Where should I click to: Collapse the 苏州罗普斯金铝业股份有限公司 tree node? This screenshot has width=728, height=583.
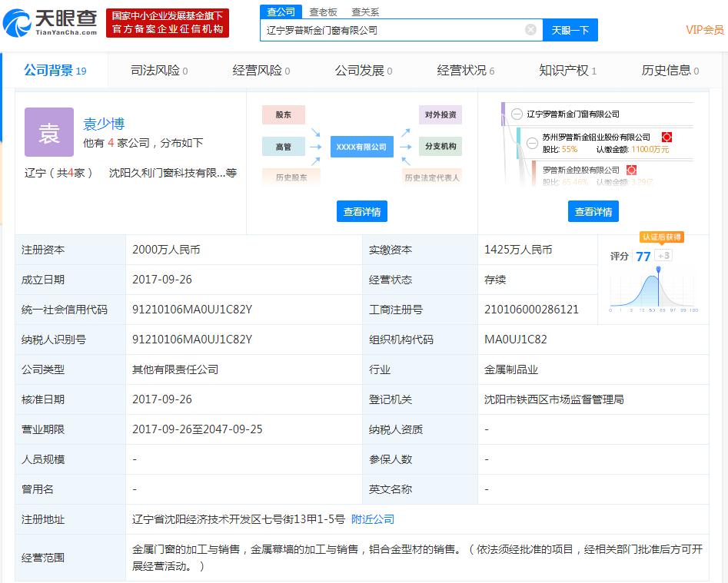click(x=532, y=143)
